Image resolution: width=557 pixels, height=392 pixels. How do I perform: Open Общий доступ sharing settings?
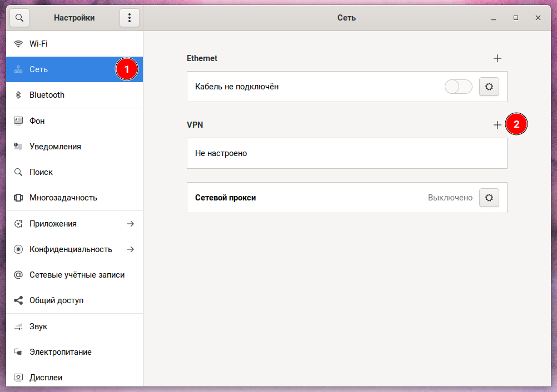pos(56,300)
